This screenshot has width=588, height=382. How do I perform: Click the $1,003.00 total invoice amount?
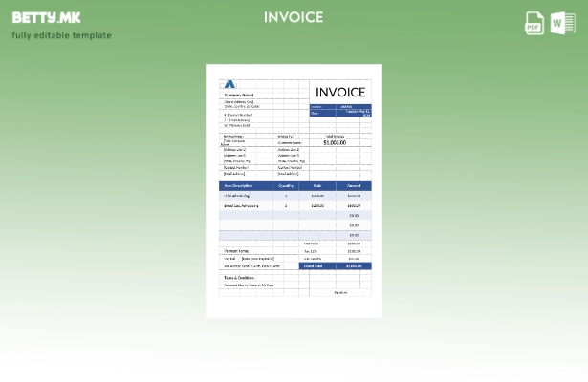[x=335, y=142]
